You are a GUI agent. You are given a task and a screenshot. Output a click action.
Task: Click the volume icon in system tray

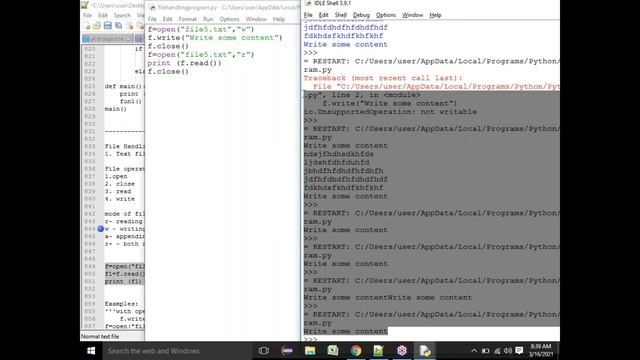(508, 351)
